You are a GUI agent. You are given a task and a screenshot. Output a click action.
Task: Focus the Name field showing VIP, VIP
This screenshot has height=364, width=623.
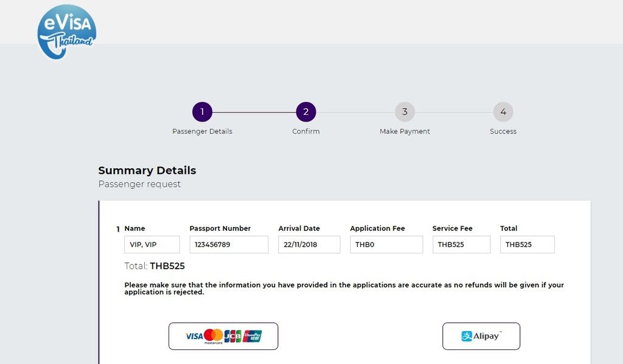(152, 244)
